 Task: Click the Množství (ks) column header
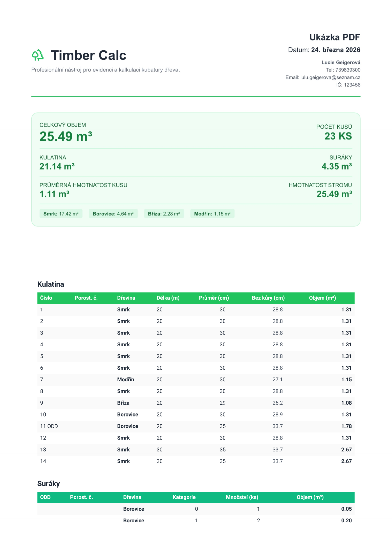[x=242, y=497]
